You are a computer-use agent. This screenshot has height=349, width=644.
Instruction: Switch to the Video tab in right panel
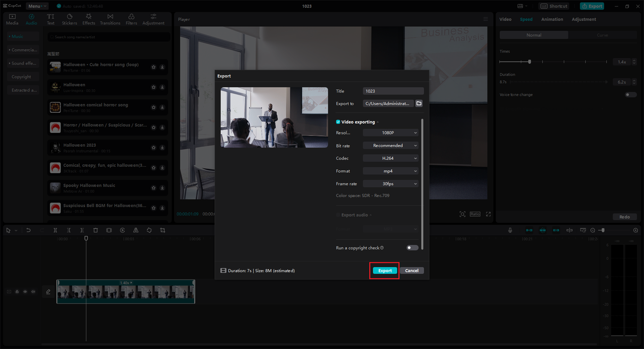[505, 19]
